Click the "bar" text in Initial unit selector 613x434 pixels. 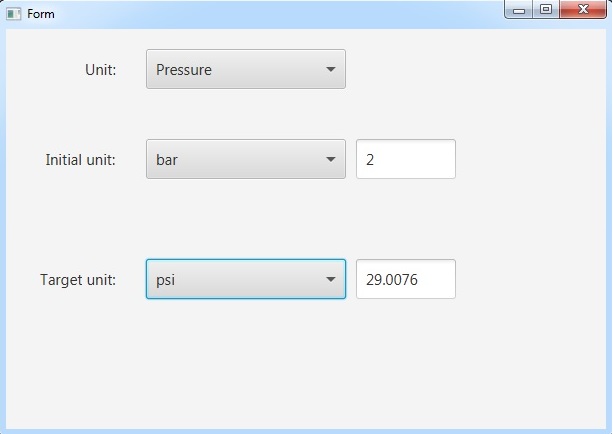[x=167, y=160]
